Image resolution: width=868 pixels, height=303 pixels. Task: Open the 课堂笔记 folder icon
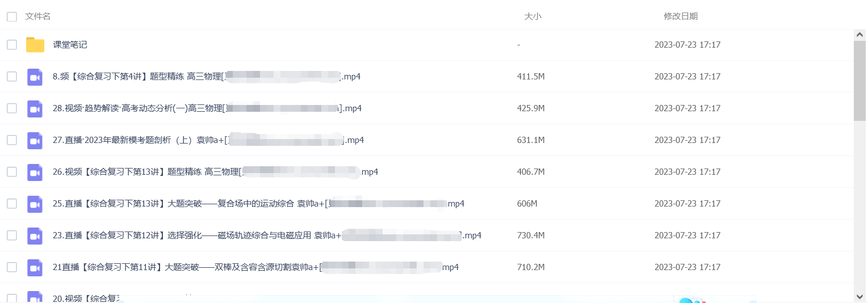35,45
